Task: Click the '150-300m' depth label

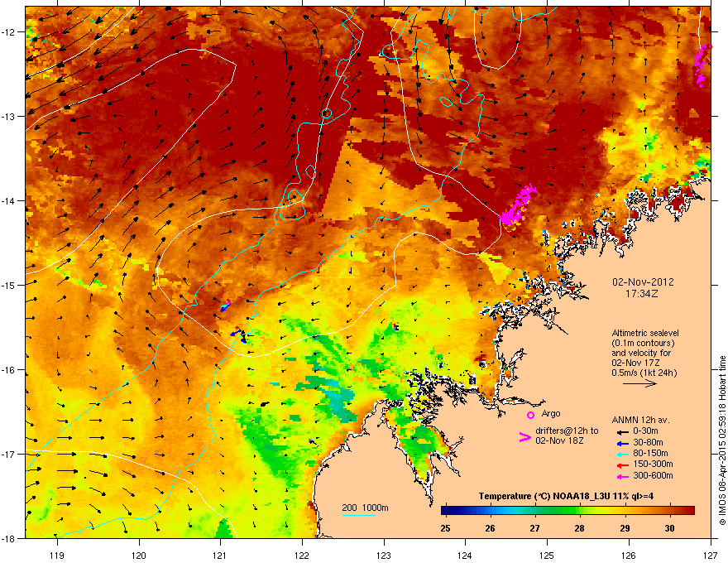Action: coord(653,464)
